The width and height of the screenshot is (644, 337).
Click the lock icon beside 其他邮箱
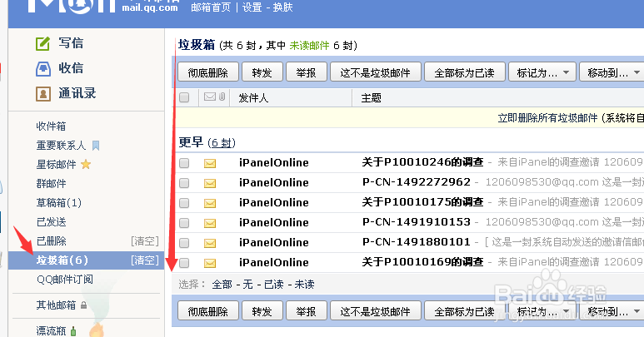tap(84, 305)
